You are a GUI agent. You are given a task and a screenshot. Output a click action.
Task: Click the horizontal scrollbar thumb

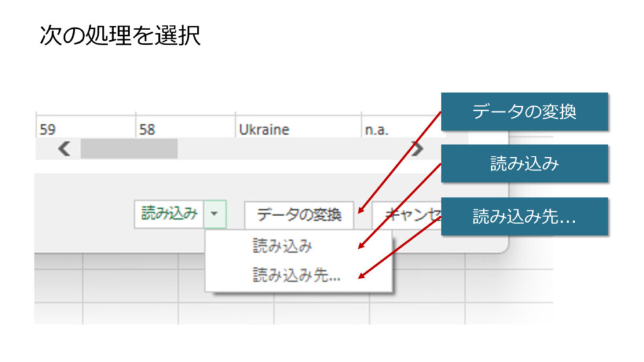coord(129,149)
